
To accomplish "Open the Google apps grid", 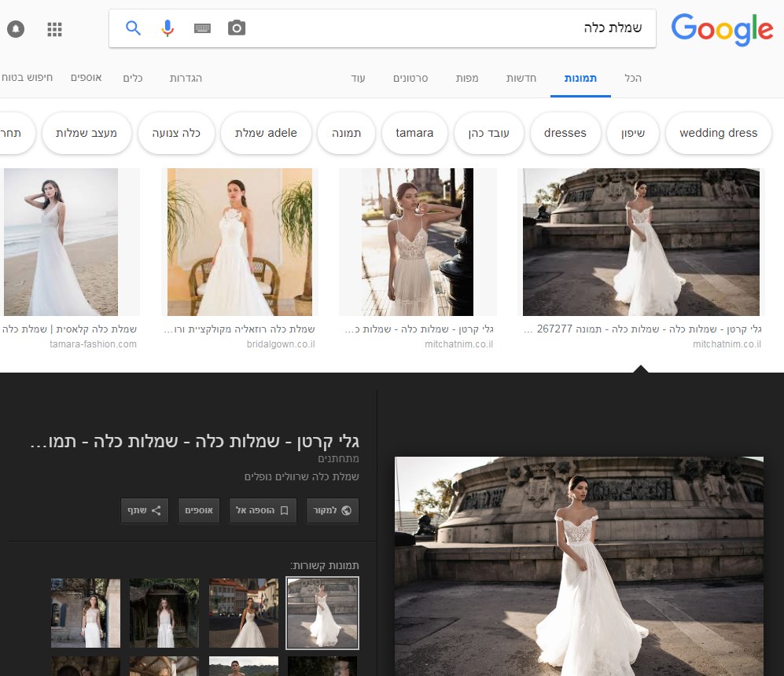I will click(54, 30).
